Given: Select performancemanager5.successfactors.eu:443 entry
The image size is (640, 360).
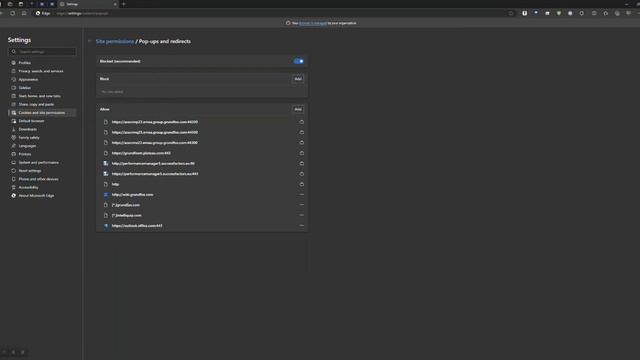Looking at the screenshot, I should (155, 174).
